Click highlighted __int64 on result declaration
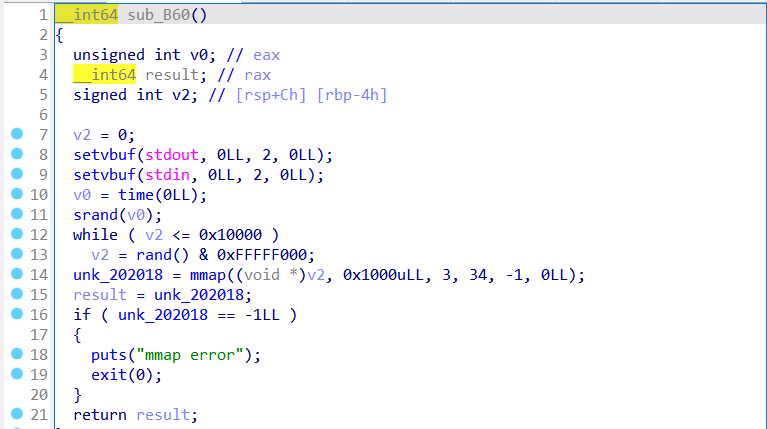Image resolution: width=767 pixels, height=429 pixels. 105,75
